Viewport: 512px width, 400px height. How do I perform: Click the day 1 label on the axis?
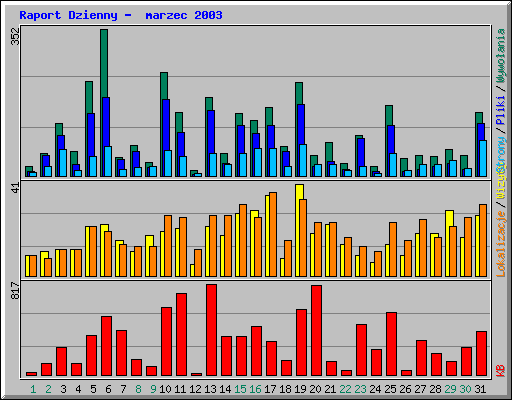(x=33, y=389)
